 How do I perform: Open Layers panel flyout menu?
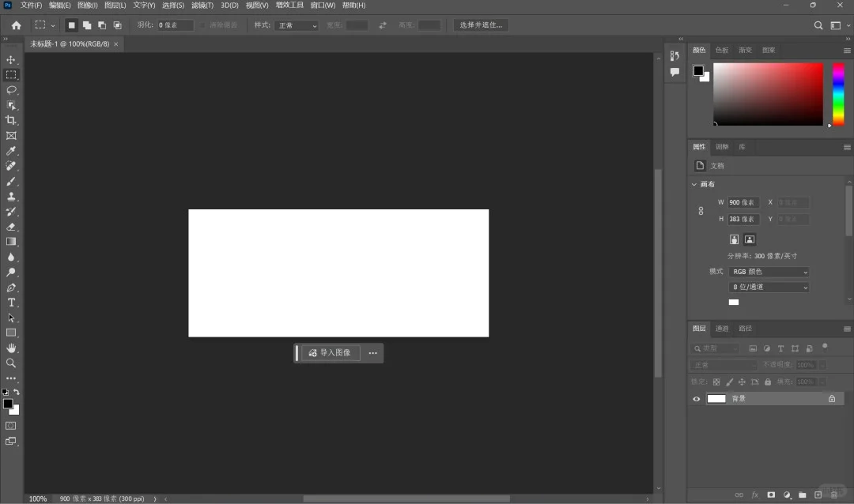(x=847, y=329)
